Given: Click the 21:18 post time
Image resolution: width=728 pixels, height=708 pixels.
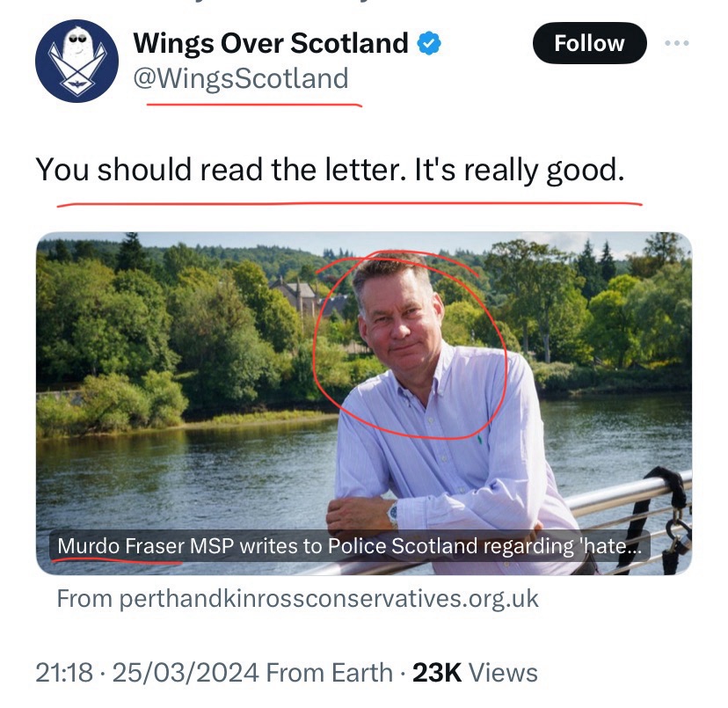Looking at the screenshot, I should pos(64,673).
